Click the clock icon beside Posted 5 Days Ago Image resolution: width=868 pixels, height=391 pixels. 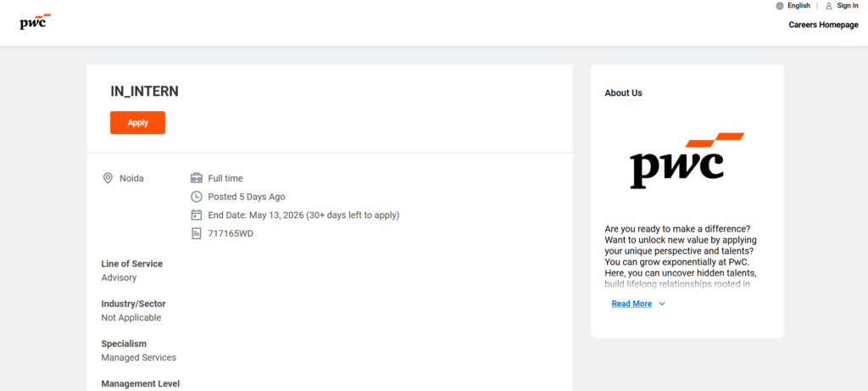tap(197, 197)
